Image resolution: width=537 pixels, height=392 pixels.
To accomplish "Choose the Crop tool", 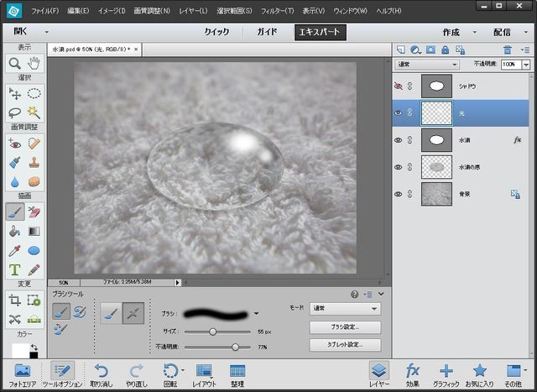I will 14,300.
